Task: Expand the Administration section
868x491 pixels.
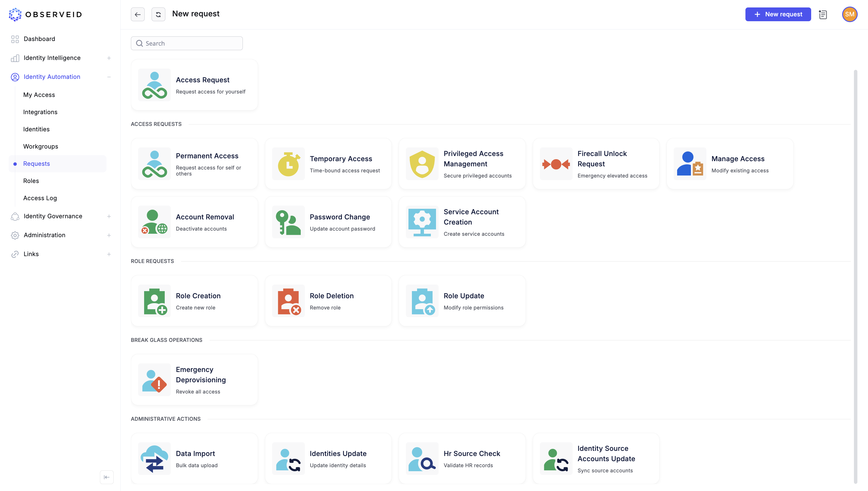Action: [x=109, y=235]
